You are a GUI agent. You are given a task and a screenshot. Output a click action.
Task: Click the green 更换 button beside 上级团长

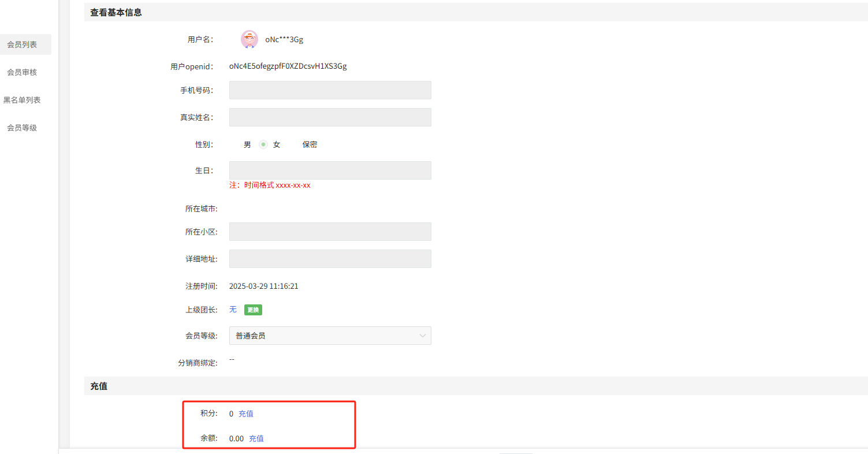(253, 310)
